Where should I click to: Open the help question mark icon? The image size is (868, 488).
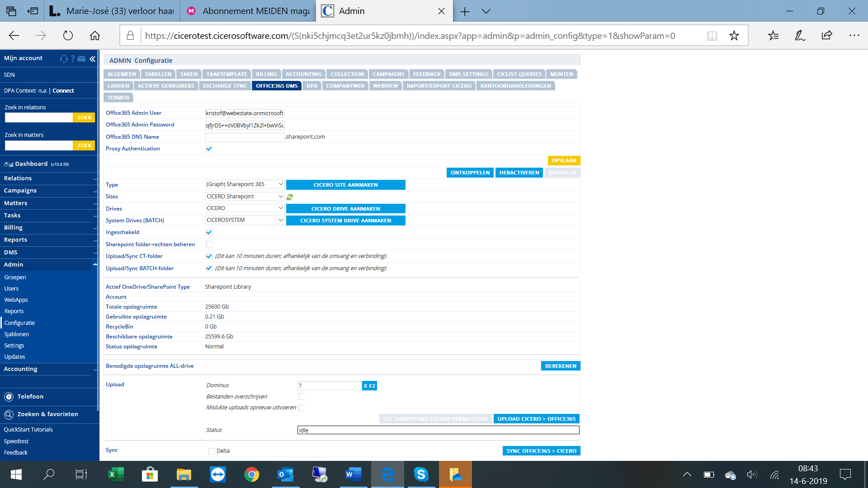(x=73, y=58)
